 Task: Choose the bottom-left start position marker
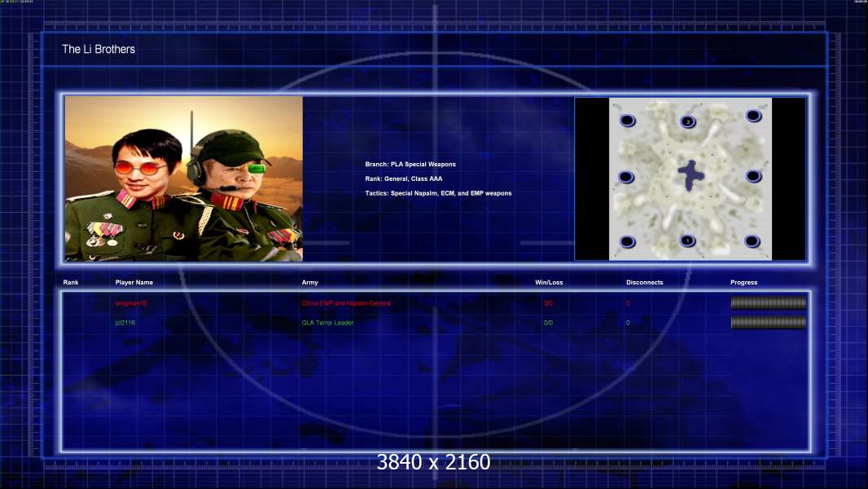627,241
